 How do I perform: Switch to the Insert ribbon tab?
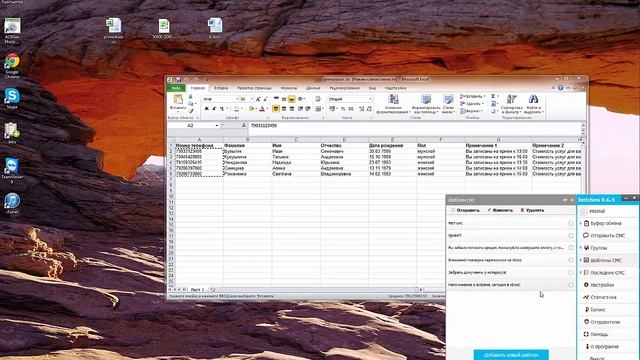(x=221, y=88)
